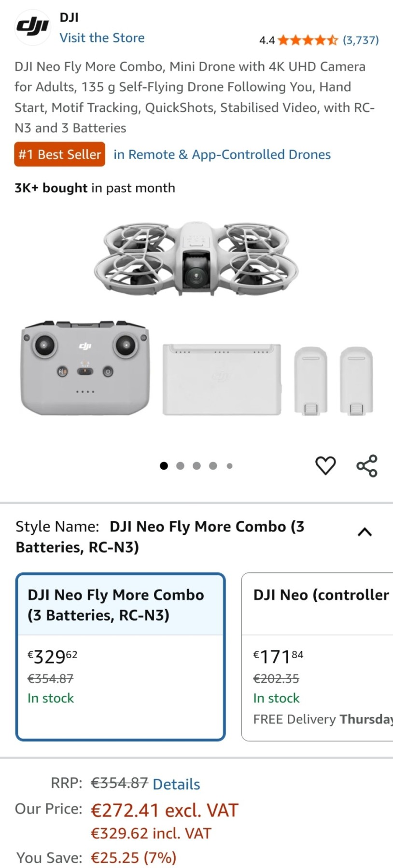Viewport: 393px width, 868px height.
Task: Click the star rating icons
Action: click(x=308, y=40)
